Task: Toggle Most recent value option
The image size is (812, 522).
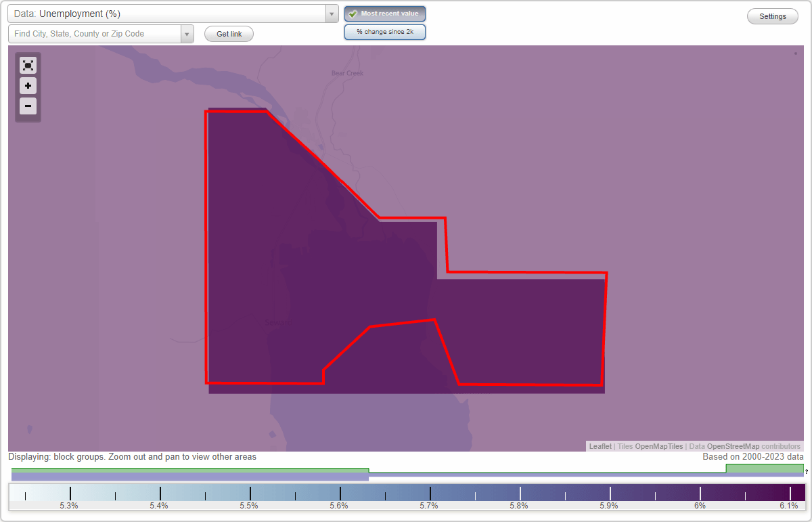Action: pyautogui.click(x=385, y=14)
